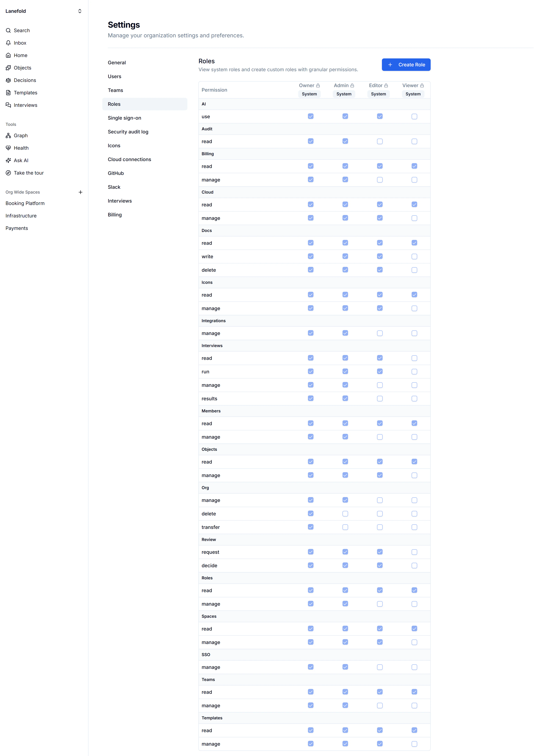
Task: Click the Decisions scales icon
Action: 8,80
